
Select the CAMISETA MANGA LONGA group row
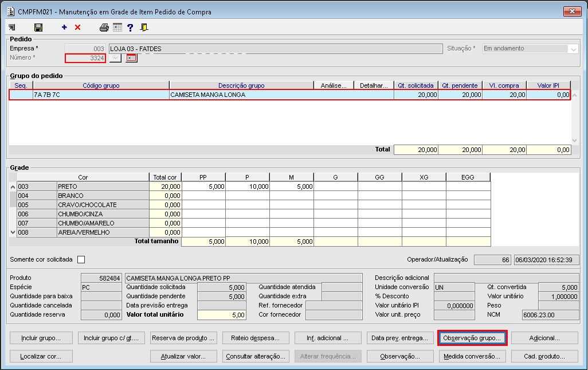[x=229, y=95]
